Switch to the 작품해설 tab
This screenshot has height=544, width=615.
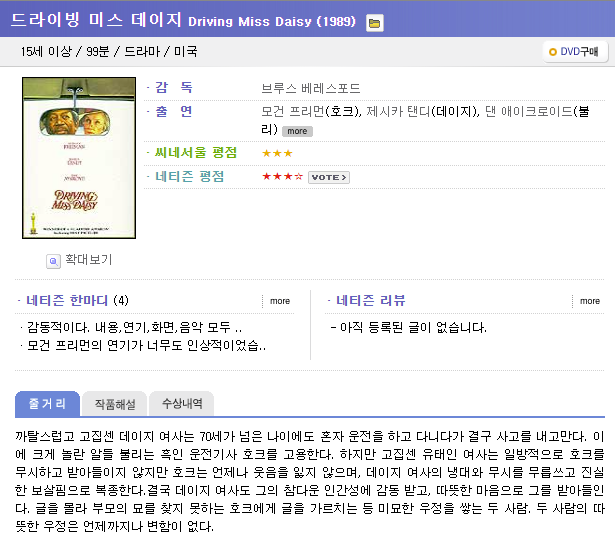point(115,404)
